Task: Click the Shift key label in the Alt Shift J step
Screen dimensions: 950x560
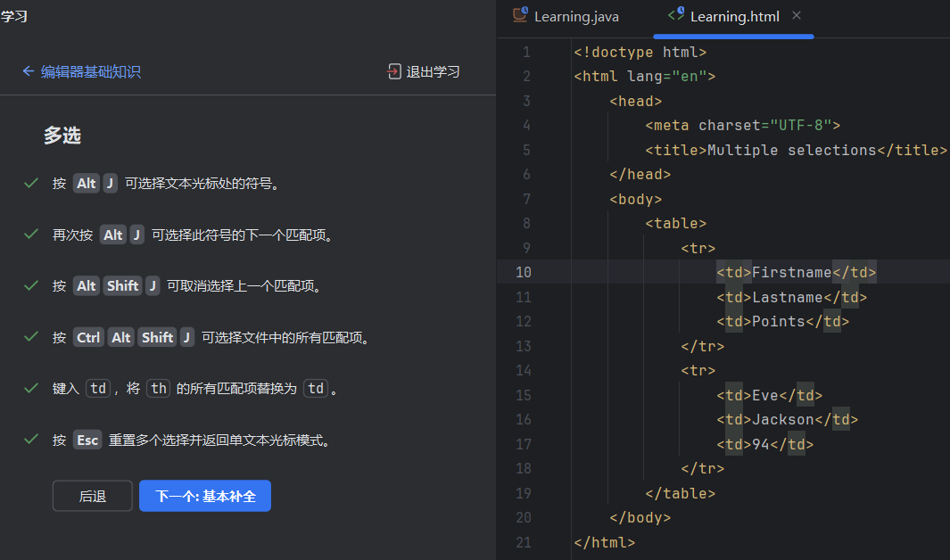Action: pos(122,285)
